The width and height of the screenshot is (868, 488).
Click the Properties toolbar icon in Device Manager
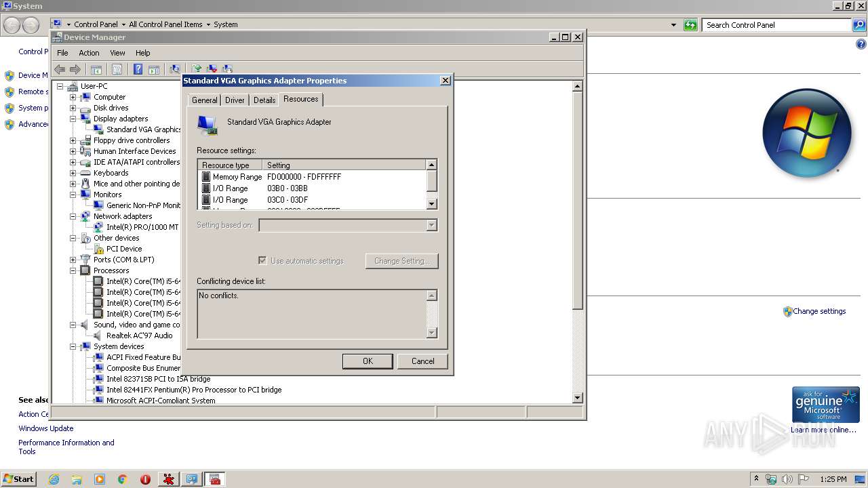tap(117, 69)
